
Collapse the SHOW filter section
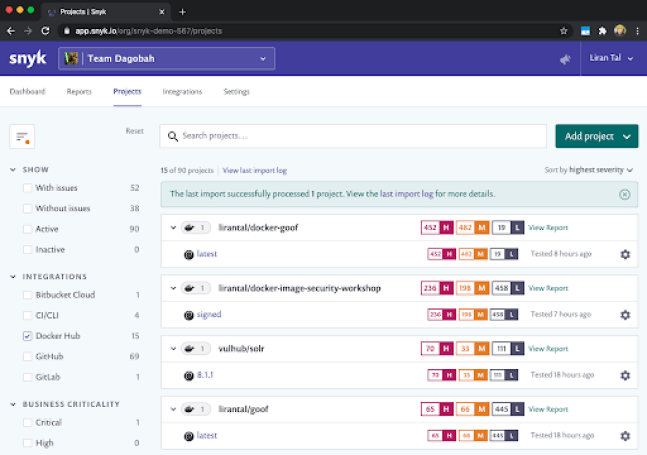pyautogui.click(x=13, y=170)
